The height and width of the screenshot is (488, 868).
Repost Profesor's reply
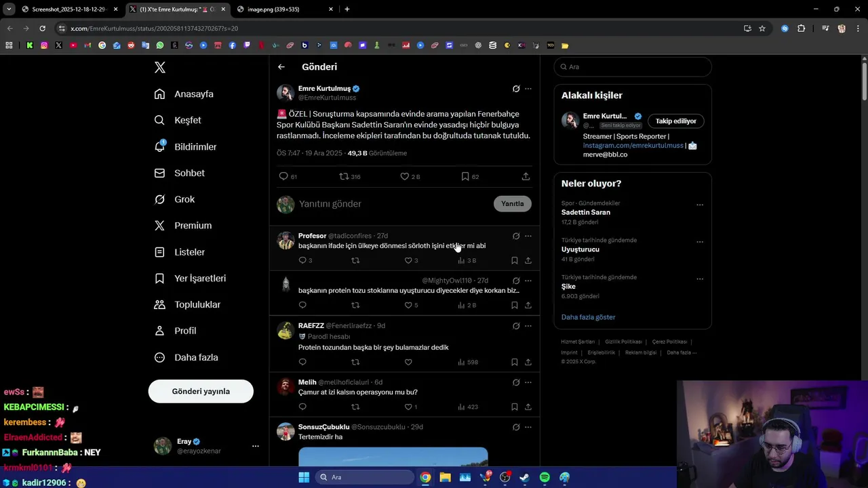tap(355, 260)
